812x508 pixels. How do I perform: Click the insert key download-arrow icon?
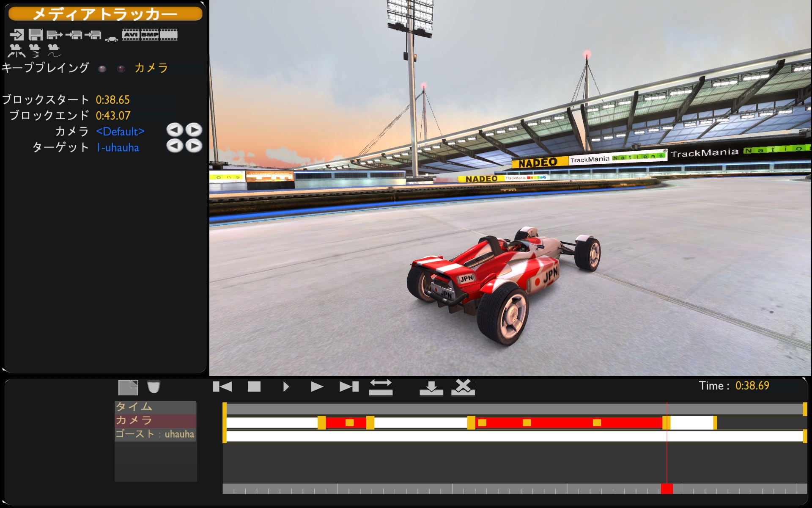(431, 387)
